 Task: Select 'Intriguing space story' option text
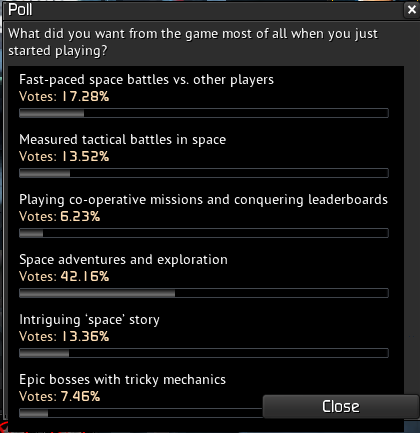[89, 320]
